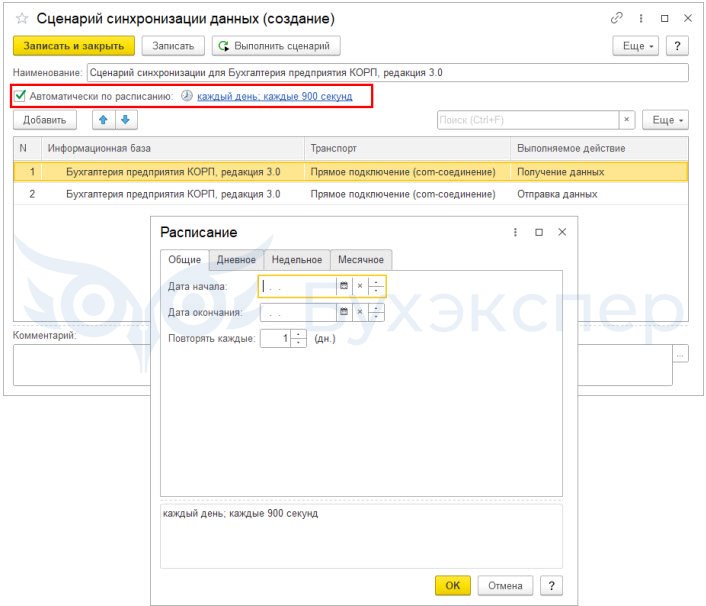Adjust Дата окончания spinner arrows
Screen dimensions: 706x606
point(376,312)
